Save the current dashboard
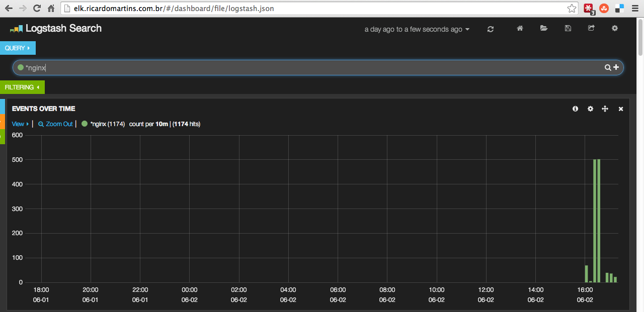The width and height of the screenshot is (644, 312). click(x=568, y=28)
